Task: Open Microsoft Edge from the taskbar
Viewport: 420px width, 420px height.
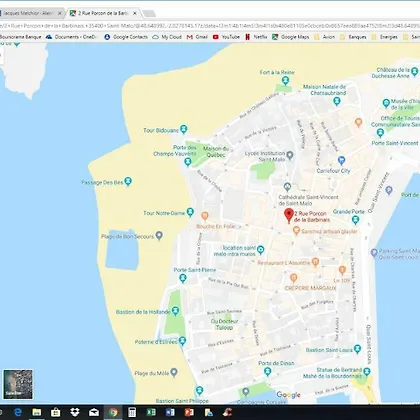Action: tap(18, 412)
